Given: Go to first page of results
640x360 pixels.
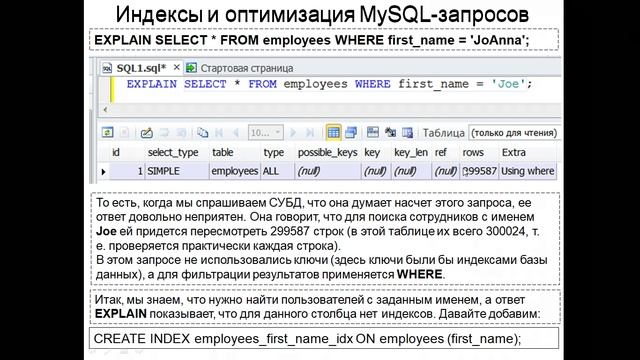Looking at the screenshot, I should [x=219, y=132].
